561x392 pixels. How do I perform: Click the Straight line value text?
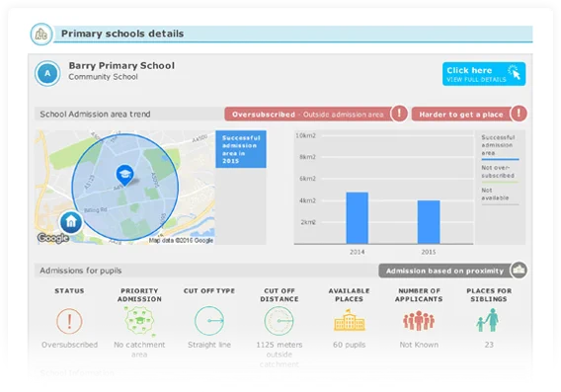pos(209,345)
